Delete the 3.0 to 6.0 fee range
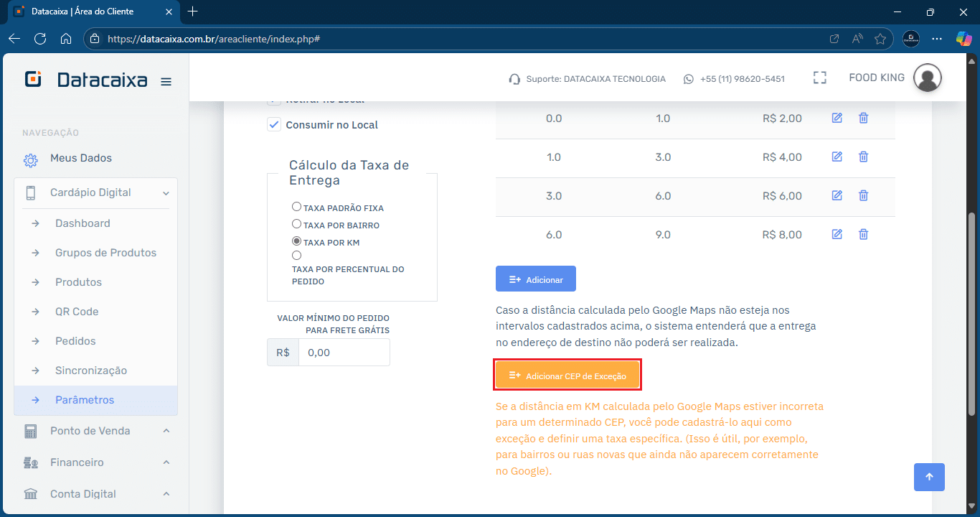Screen dimensions: 980x517 pos(863,195)
